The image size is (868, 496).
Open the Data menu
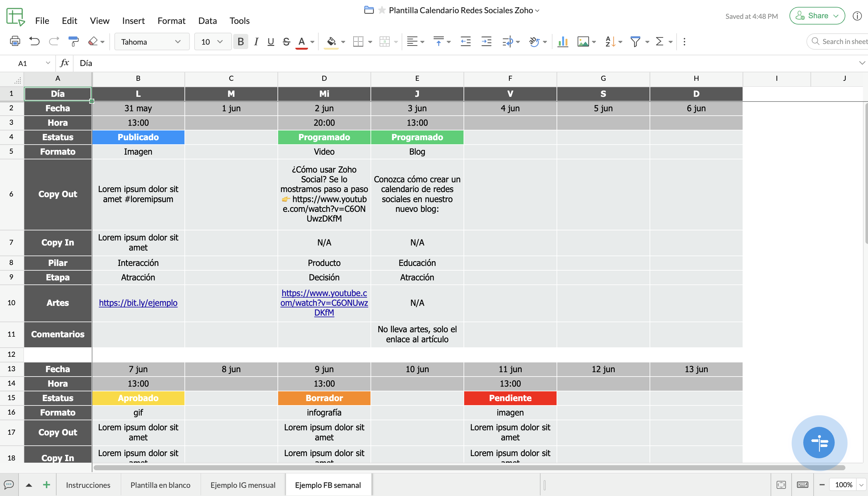point(207,21)
